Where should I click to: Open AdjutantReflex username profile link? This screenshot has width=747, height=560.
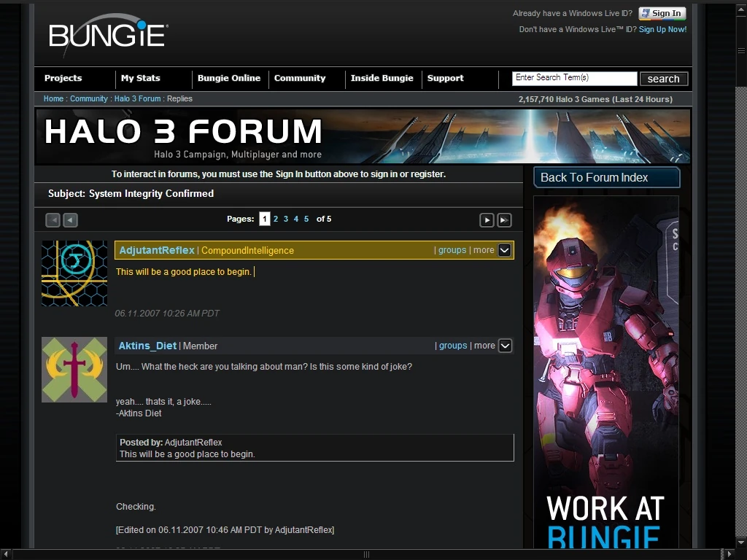[157, 251]
